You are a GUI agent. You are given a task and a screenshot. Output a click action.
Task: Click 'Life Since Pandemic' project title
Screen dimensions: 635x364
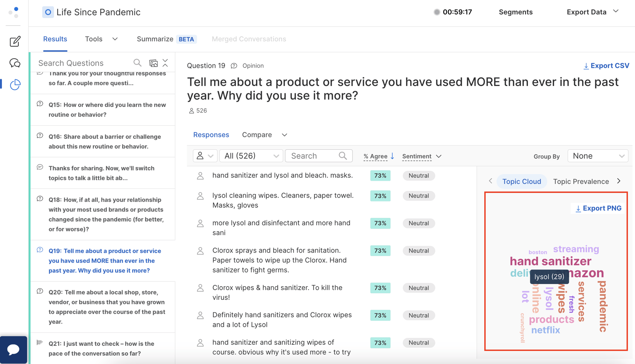coord(99,12)
